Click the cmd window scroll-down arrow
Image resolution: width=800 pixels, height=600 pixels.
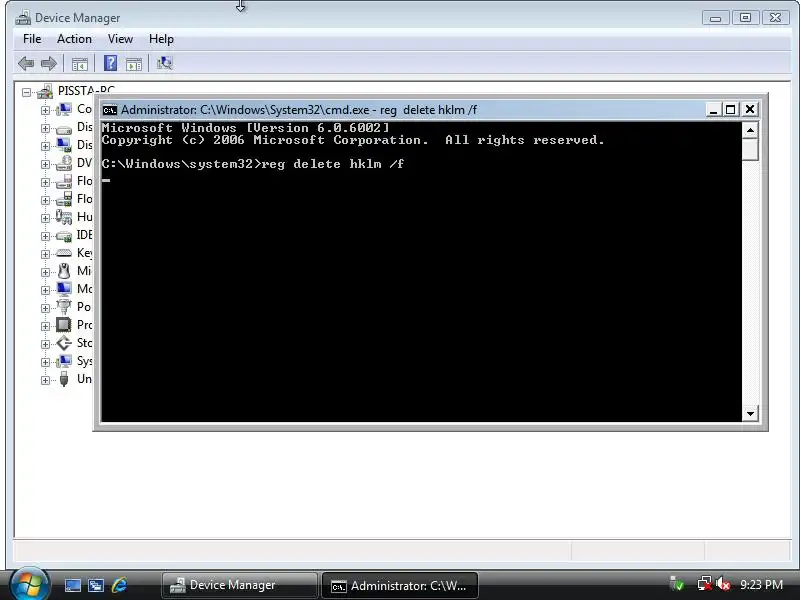750,413
